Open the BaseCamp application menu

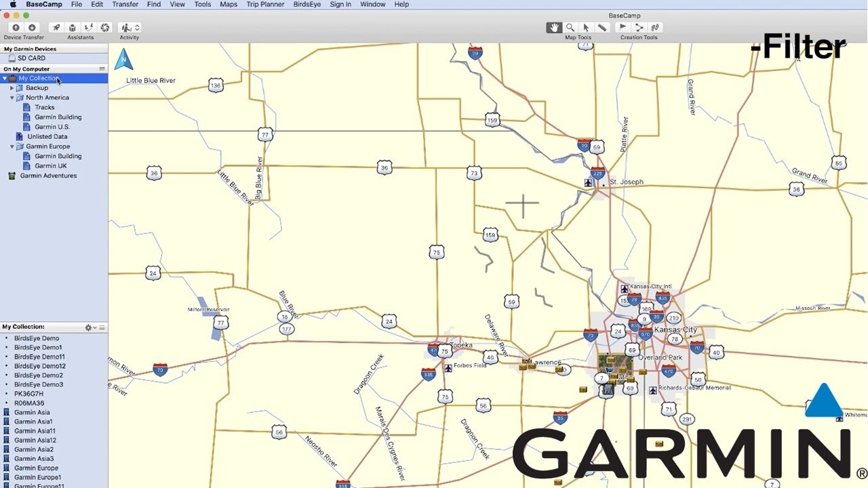click(44, 4)
